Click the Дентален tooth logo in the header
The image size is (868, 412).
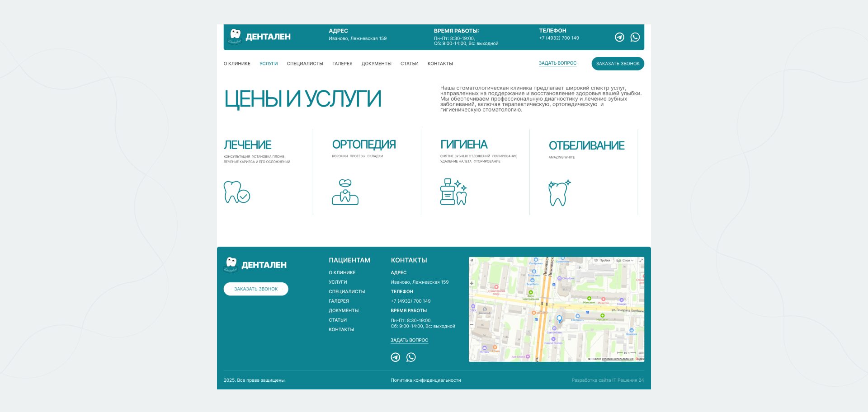(x=235, y=37)
